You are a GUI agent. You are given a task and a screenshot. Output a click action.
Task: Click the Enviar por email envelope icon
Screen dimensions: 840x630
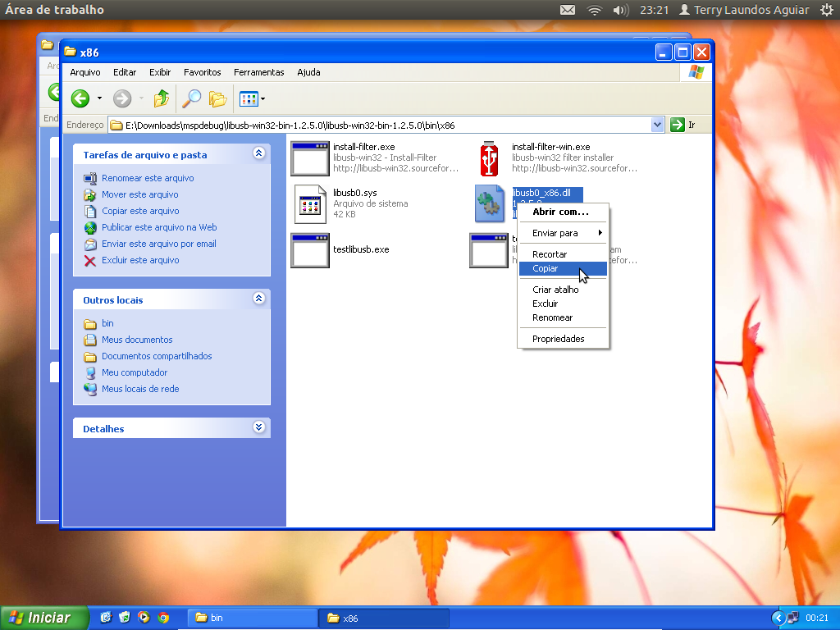pos(90,244)
